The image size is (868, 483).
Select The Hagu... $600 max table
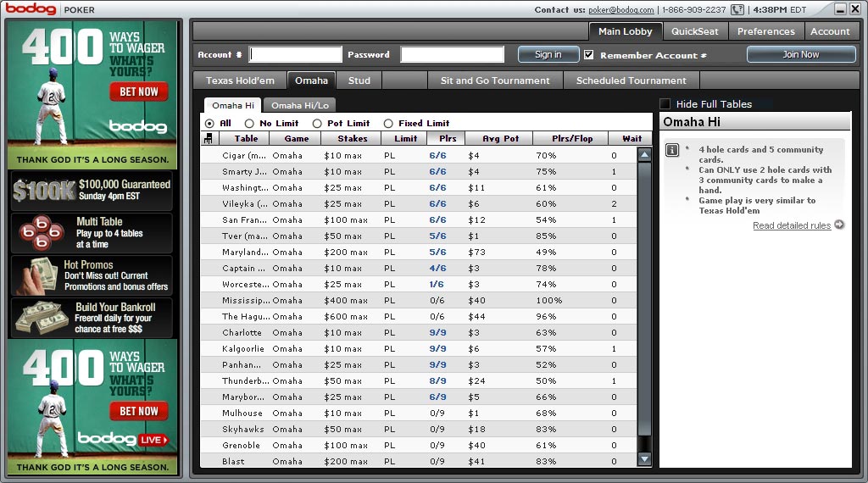[419, 316]
